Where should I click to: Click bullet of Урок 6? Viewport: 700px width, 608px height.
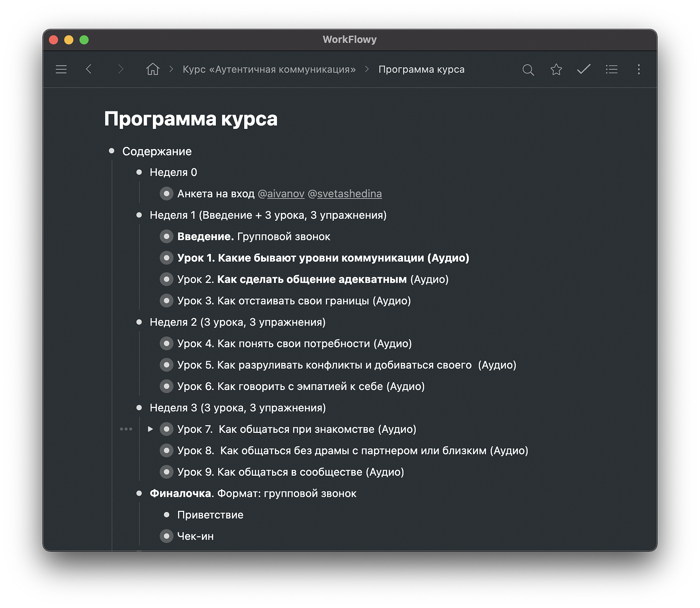(x=166, y=386)
